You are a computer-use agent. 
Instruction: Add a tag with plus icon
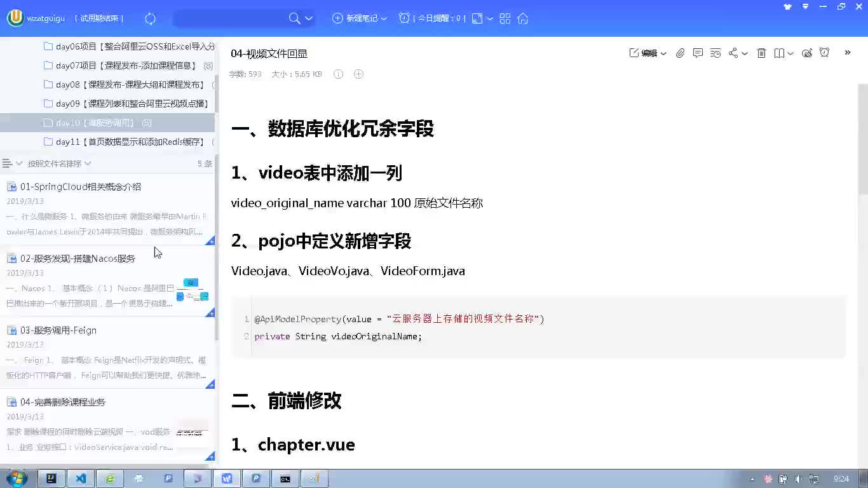(x=358, y=74)
